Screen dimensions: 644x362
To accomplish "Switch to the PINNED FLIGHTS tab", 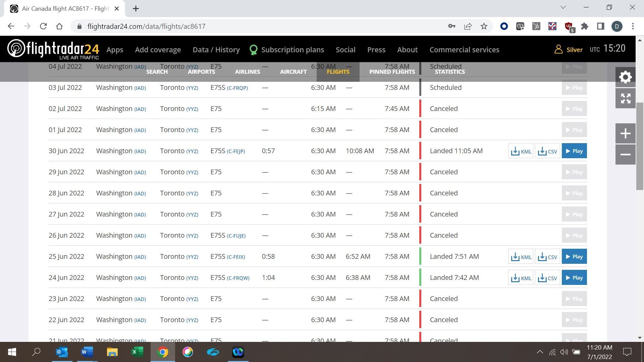I will [392, 72].
